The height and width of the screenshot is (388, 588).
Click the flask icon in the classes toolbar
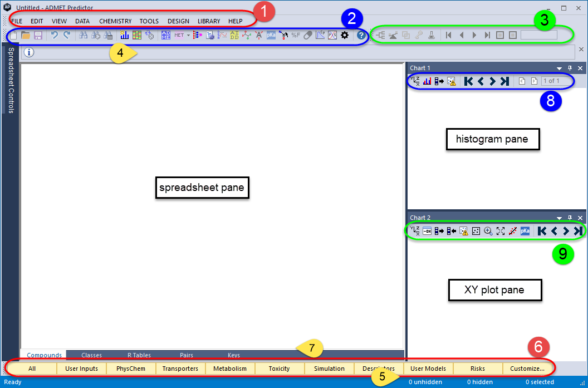pos(431,35)
